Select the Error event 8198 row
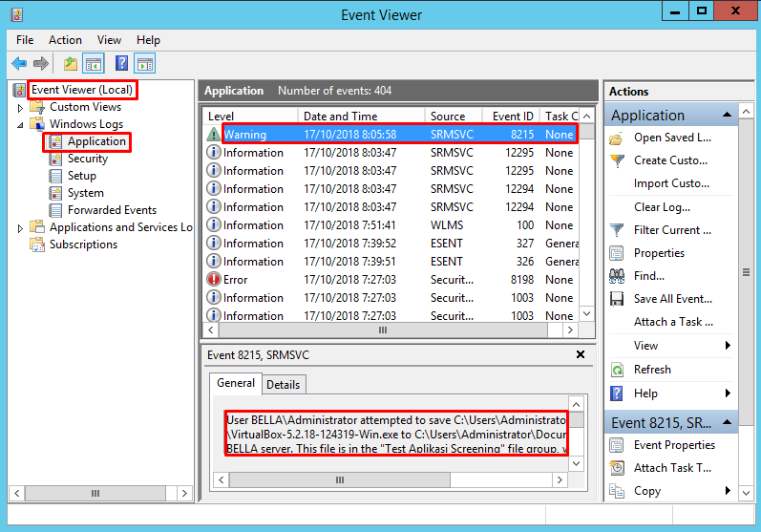 pyautogui.click(x=391, y=280)
